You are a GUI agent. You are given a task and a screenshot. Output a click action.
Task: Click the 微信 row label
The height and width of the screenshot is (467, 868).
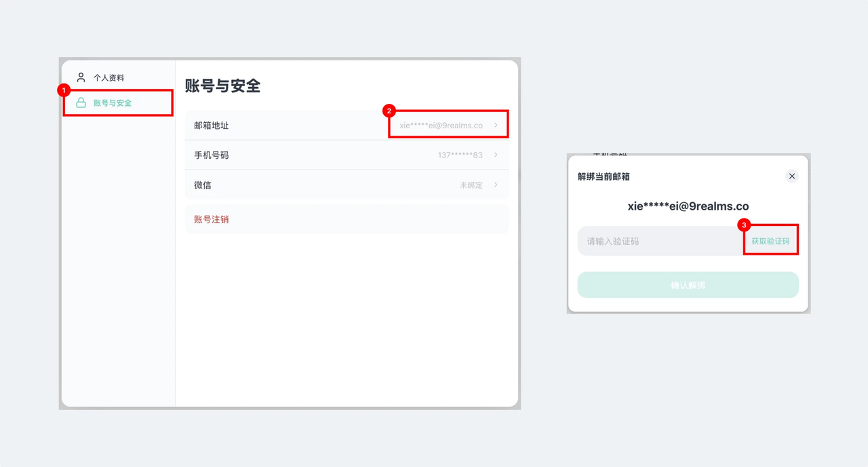[203, 185]
